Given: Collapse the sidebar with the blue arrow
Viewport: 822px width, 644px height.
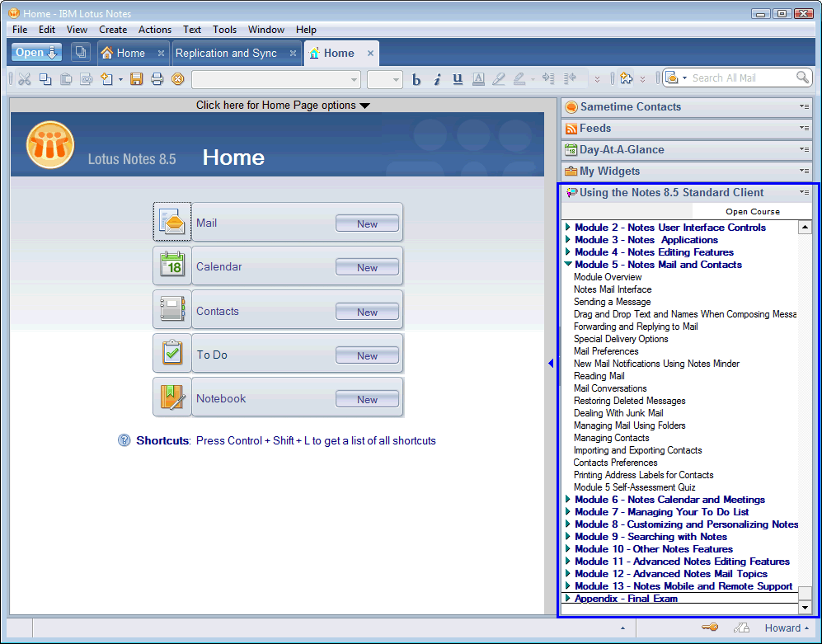Looking at the screenshot, I should [551, 363].
